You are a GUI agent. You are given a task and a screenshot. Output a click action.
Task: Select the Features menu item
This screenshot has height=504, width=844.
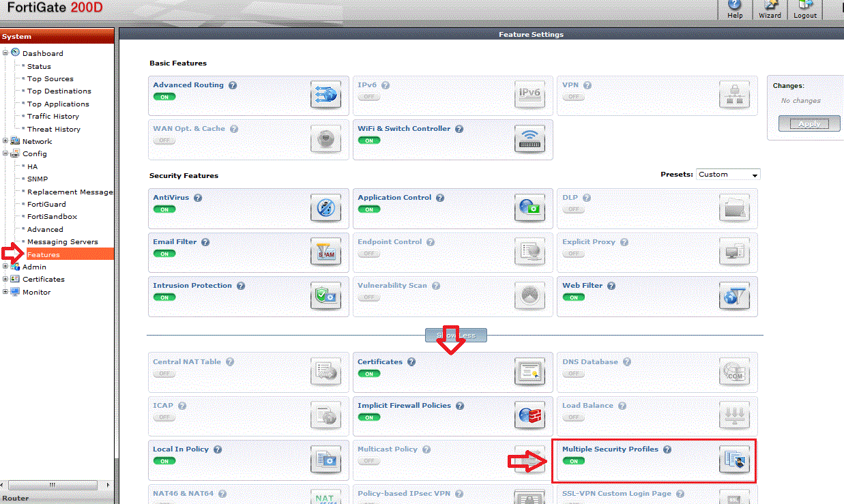pyautogui.click(x=44, y=254)
